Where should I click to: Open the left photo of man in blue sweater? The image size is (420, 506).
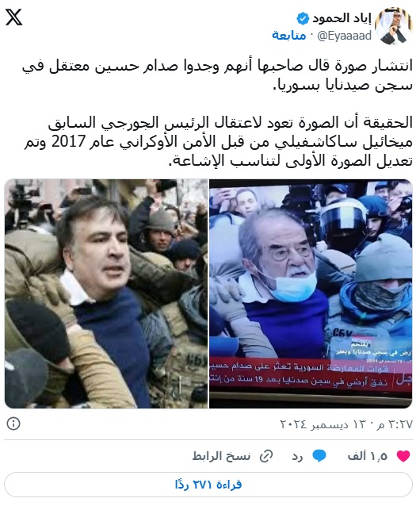tap(106, 293)
